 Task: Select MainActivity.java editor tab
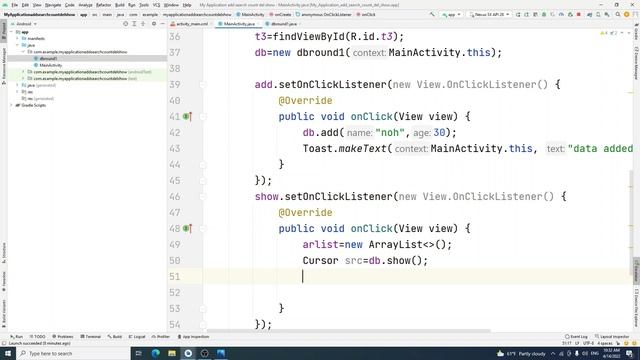(x=239, y=24)
